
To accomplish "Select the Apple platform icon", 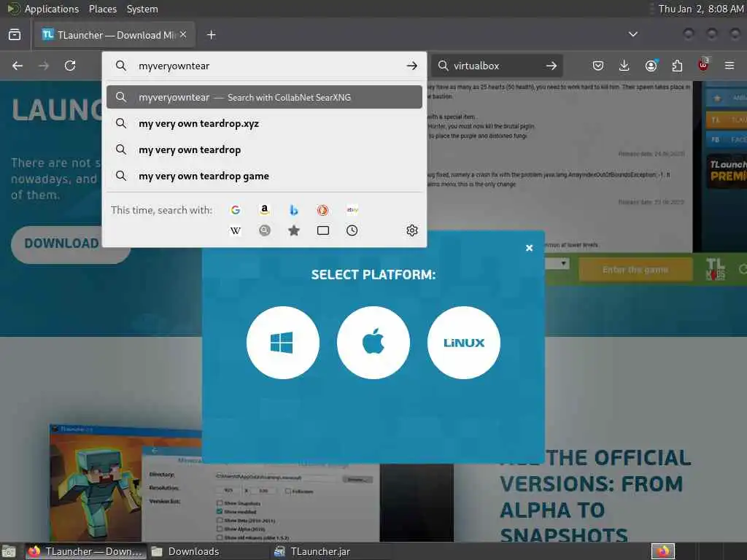I will pos(373,343).
